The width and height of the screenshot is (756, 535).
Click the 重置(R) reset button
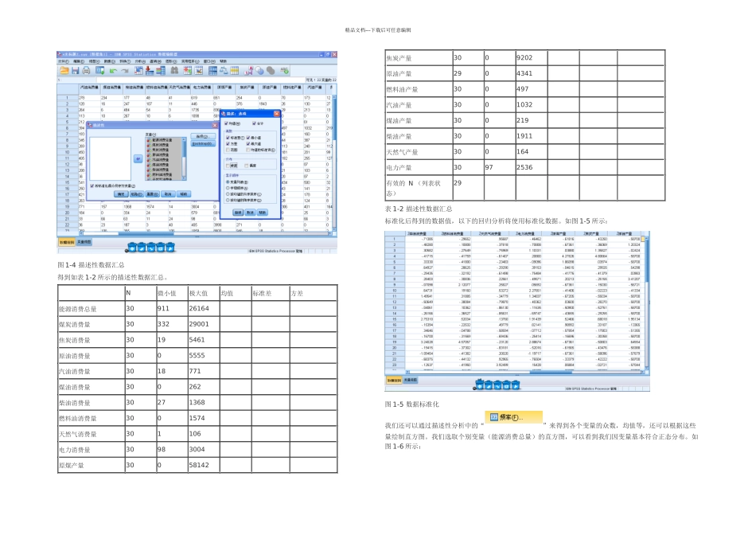152,194
